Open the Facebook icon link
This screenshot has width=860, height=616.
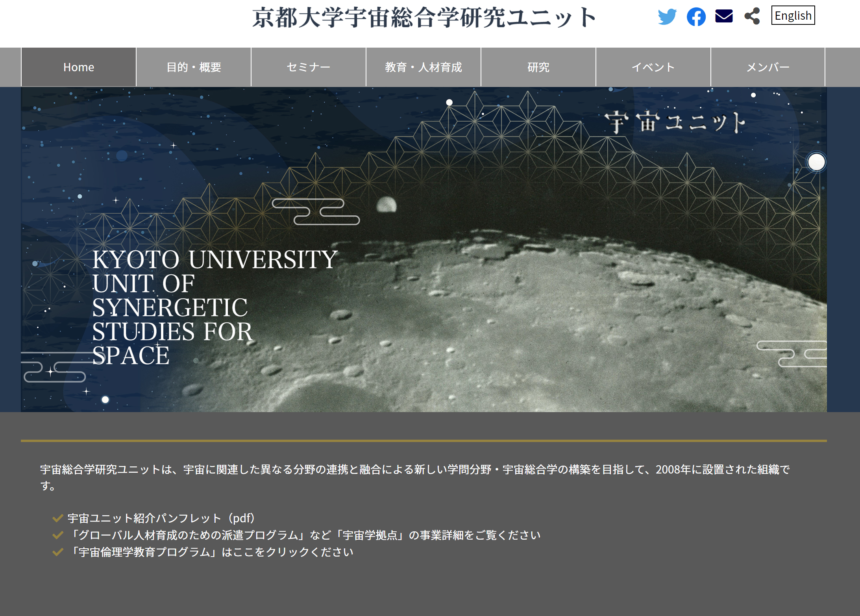pyautogui.click(x=696, y=17)
